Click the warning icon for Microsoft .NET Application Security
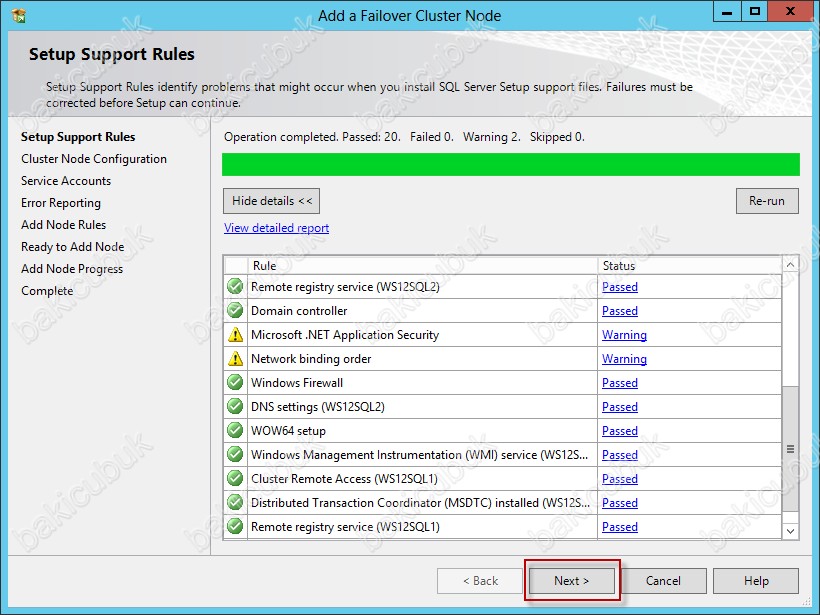The image size is (820, 615). pos(235,335)
